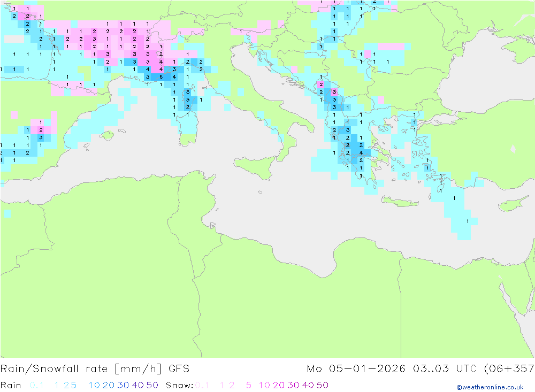This screenshot has height=392, width=535.
Task: Select the snow legend value 10
Action: (264, 385)
